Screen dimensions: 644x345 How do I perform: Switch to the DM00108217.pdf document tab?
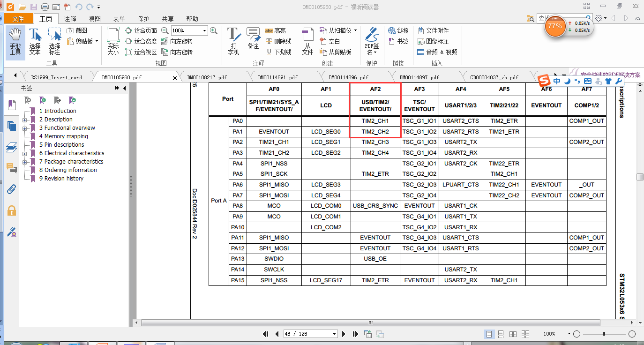[x=207, y=77]
